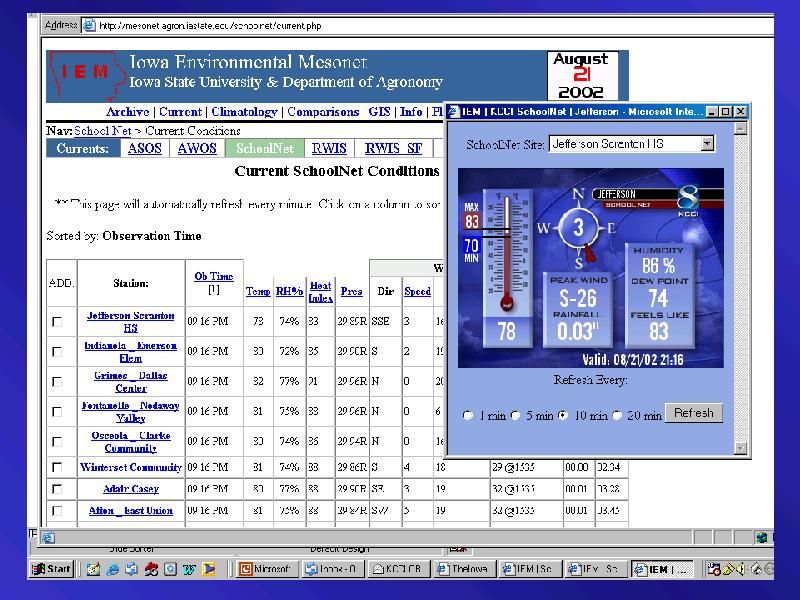
Task: Open the Climatology menu link
Action: point(244,112)
